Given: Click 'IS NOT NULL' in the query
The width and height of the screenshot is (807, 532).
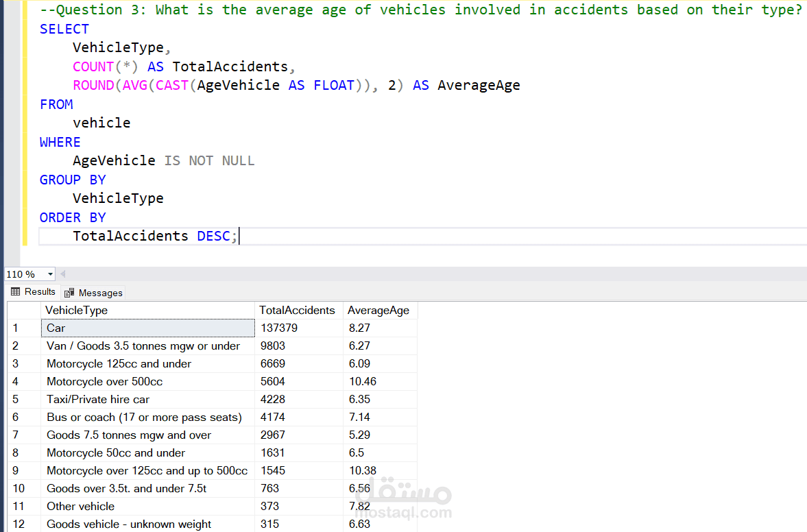Looking at the screenshot, I should (x=210, y=161).
